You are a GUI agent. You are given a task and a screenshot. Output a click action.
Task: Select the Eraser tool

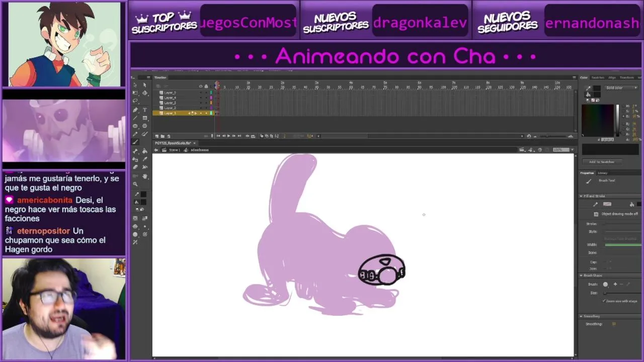click(135, 166)
